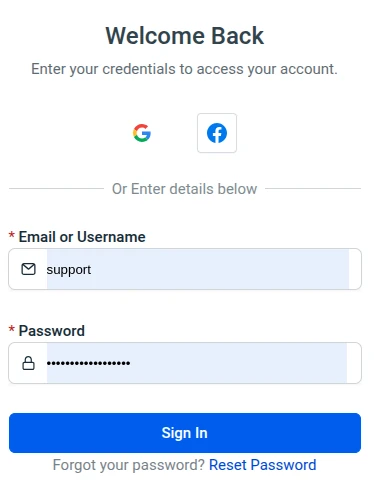Click the red asterisk beside Email label
This screenshot has width=374, height=481.
(x=12, y=235)
